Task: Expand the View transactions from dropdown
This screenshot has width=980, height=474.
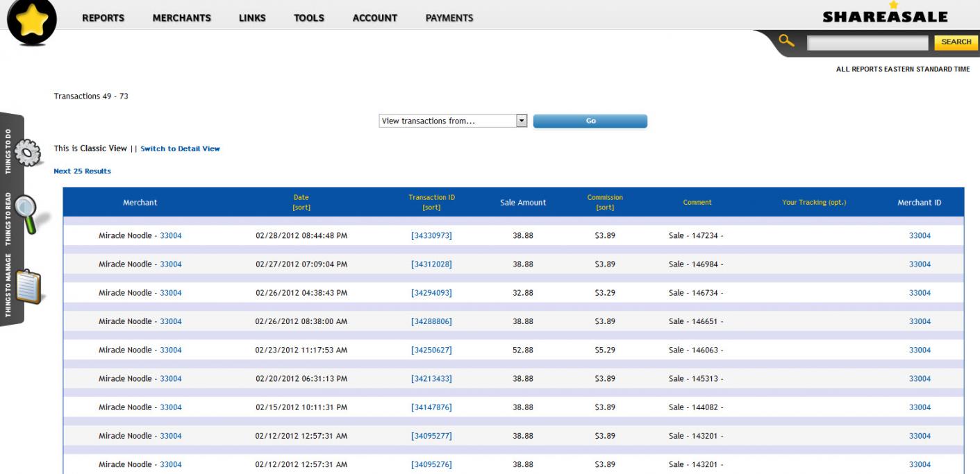Action: point(454,121)
